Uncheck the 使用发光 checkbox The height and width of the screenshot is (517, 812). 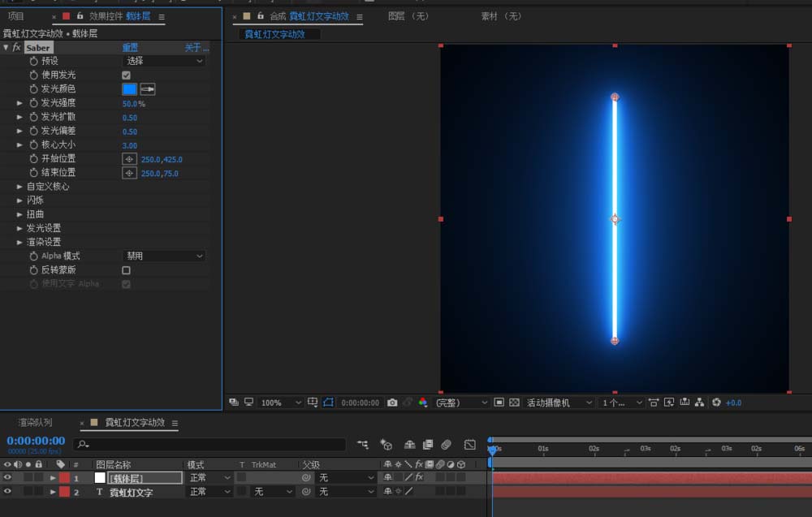point(126,75)
